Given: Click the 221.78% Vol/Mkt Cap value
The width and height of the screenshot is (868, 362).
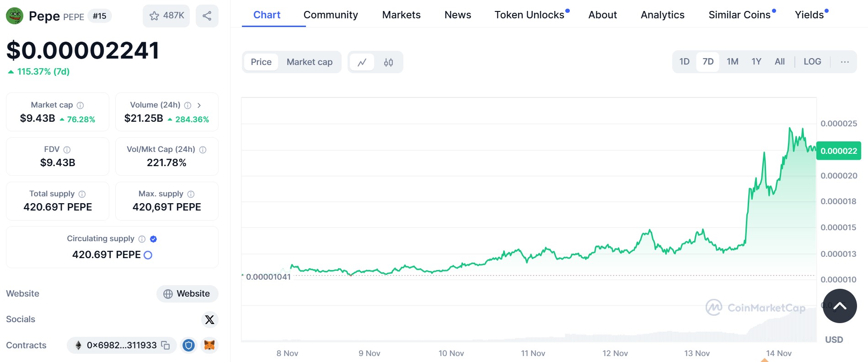Looking at the screenshot, I should click(166, 163).
